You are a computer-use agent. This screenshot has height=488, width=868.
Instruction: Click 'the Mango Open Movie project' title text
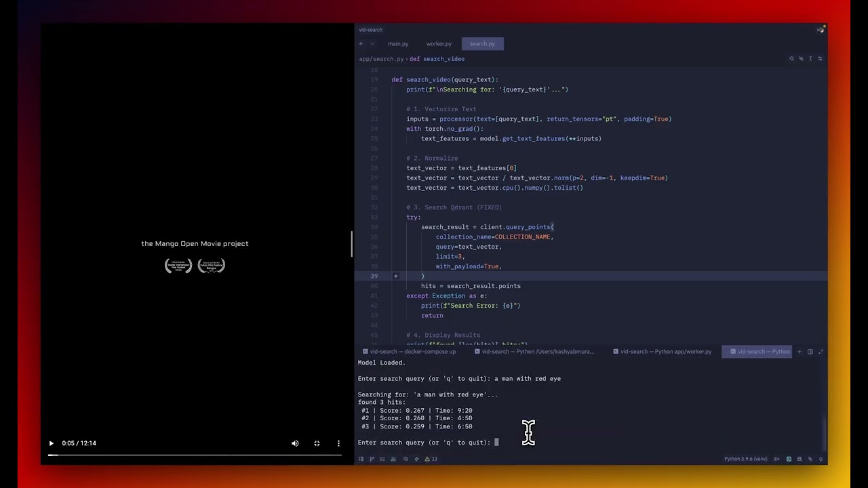pos(195,243)
